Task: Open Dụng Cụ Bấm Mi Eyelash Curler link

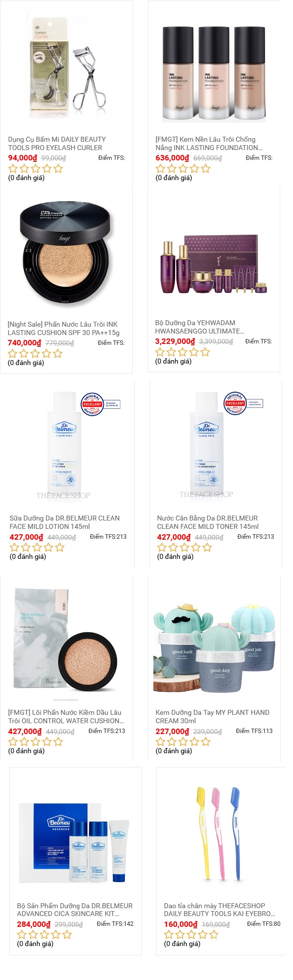Action: point(57,143)
